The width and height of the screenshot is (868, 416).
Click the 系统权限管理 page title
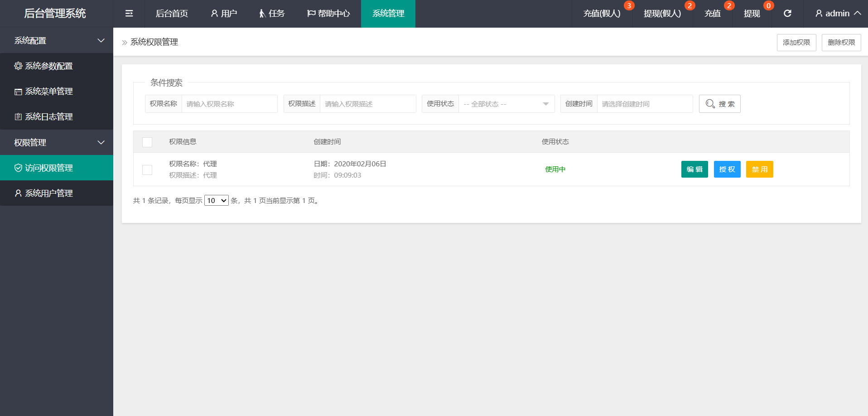(x=154, y=42)
